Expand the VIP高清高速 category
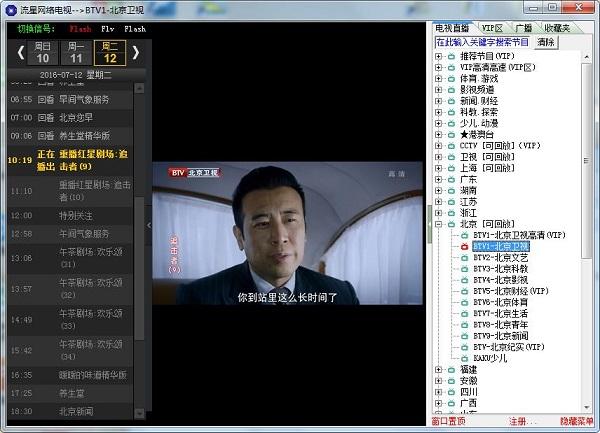The width and height of the screenshot is (600, 433). point(439,67)
